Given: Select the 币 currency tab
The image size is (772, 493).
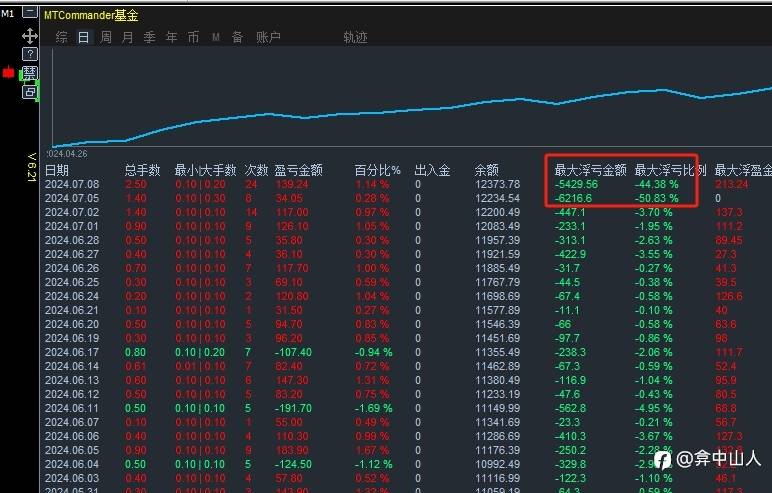Looking at the screenshot, I should (x=193, y=37).
